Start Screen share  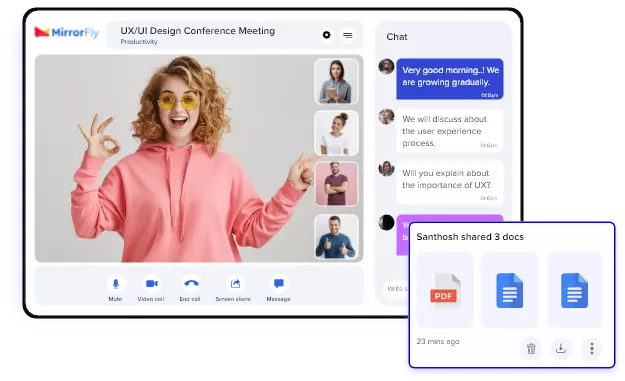(x=235, y=284)
